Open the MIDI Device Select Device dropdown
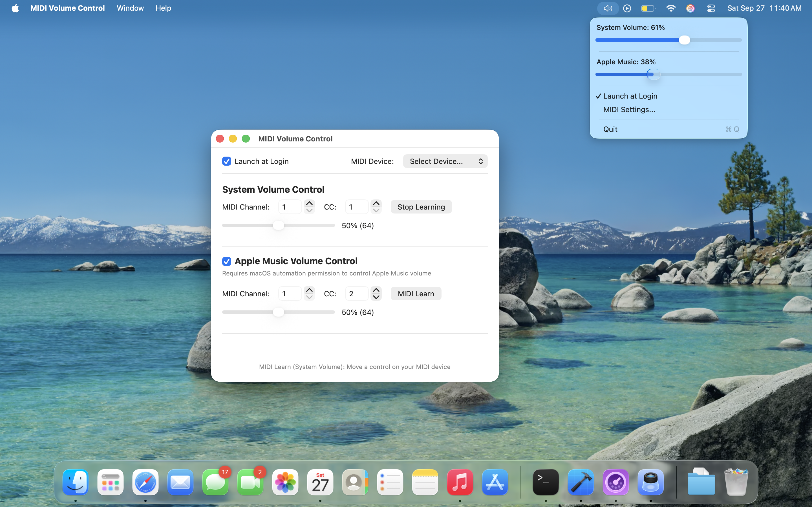 pos(445,161)
